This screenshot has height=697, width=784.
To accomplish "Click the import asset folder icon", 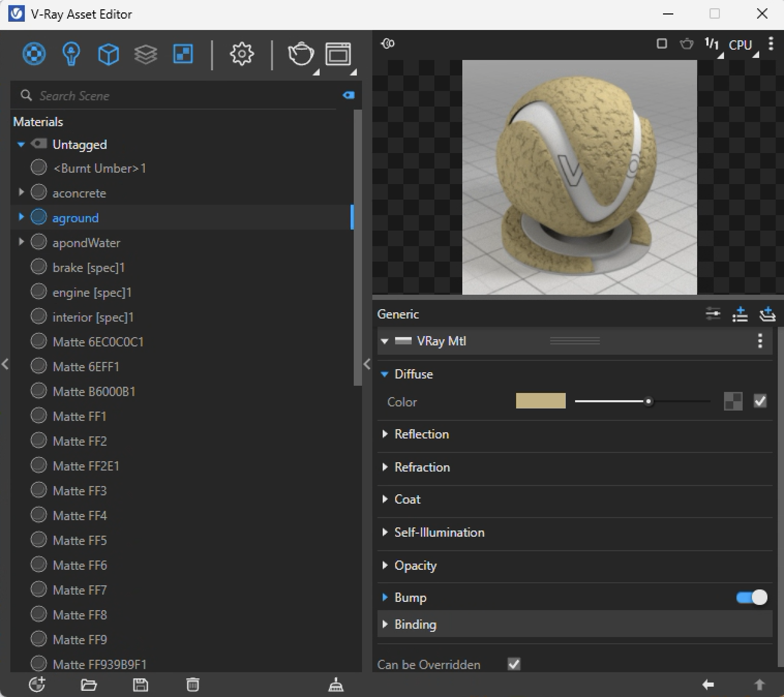I will coord(89,685).
